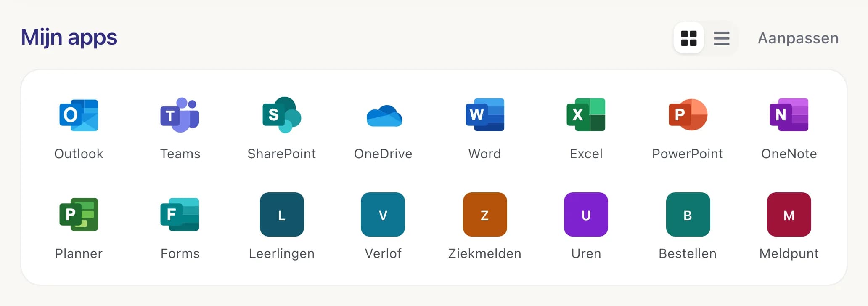Click the Meldpunt label text
This screenshot has height=306, width=868.
pyautogui.click(x=789, y=254)
